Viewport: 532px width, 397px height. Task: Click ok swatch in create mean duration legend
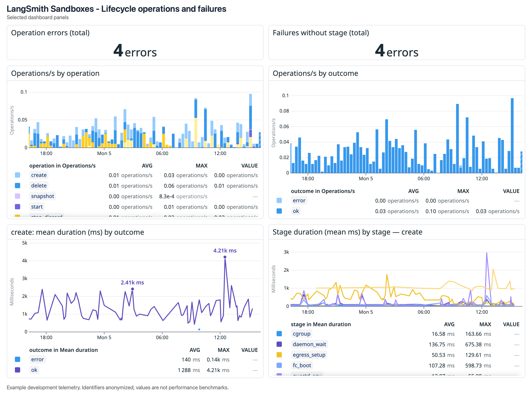[x=18, y=370]
